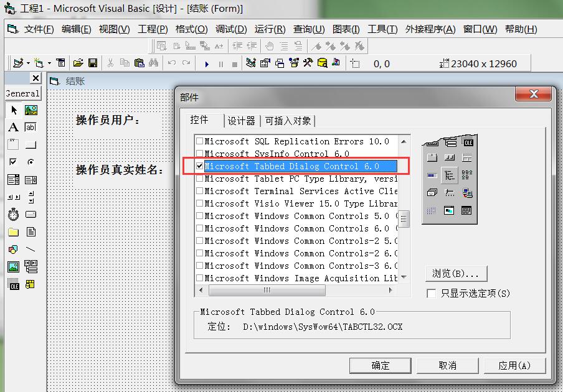The height and width of the screenshot is (392, 563).
Task: Check Microsoft Visio Viewer 15.0 Type Library
Action: click(200, 203)
